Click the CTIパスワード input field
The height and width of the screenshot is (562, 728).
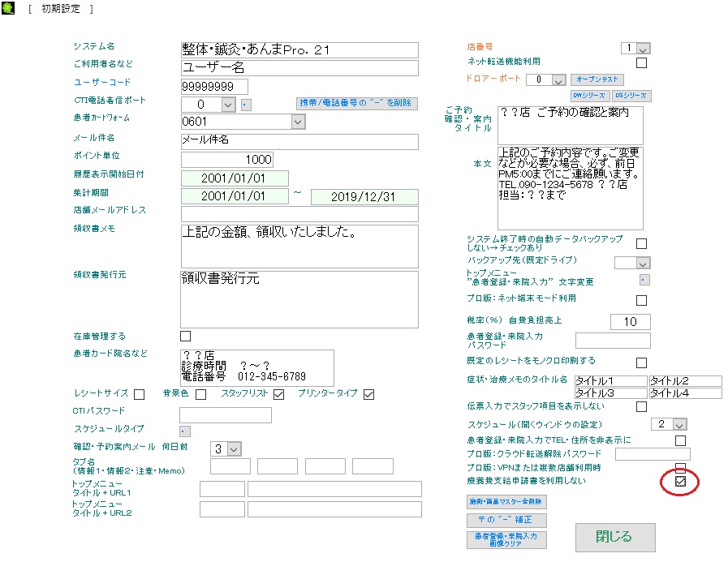pyautogui.click(x=226, y=415)
